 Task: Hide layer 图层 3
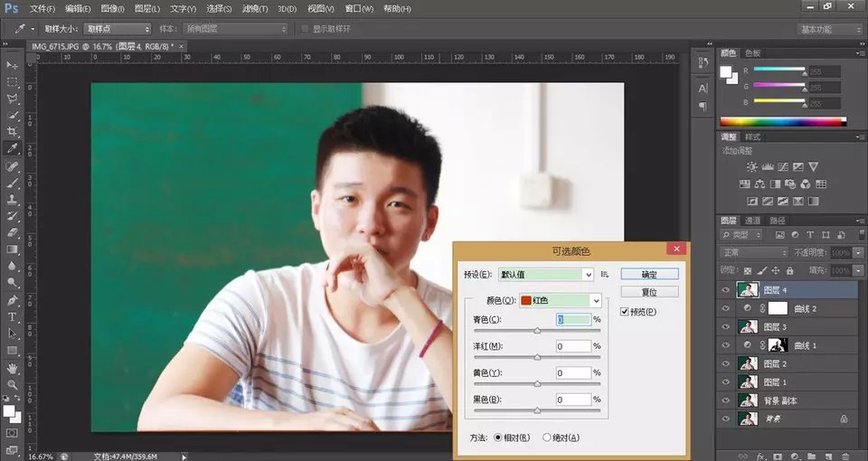click(x=726, y=326)
